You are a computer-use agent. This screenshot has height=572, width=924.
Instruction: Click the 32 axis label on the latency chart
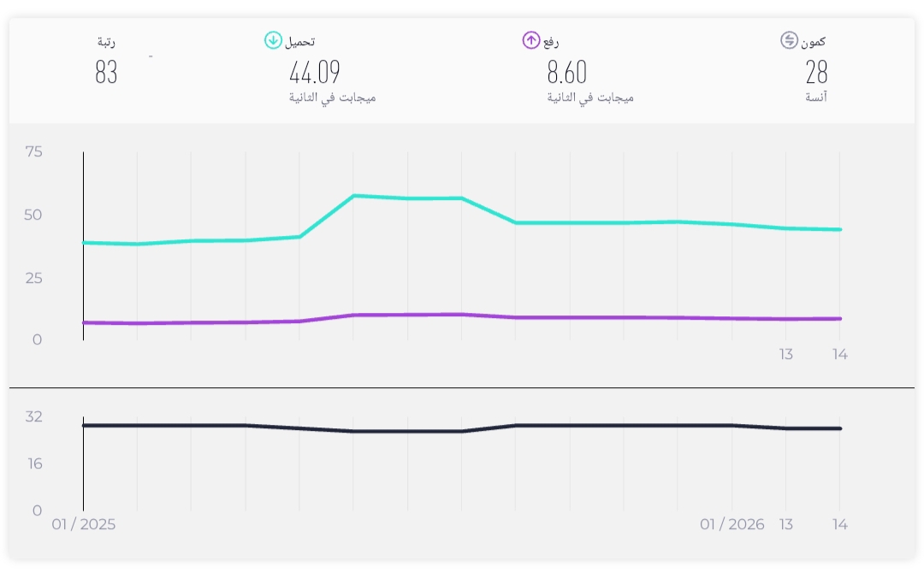(34, 417)
